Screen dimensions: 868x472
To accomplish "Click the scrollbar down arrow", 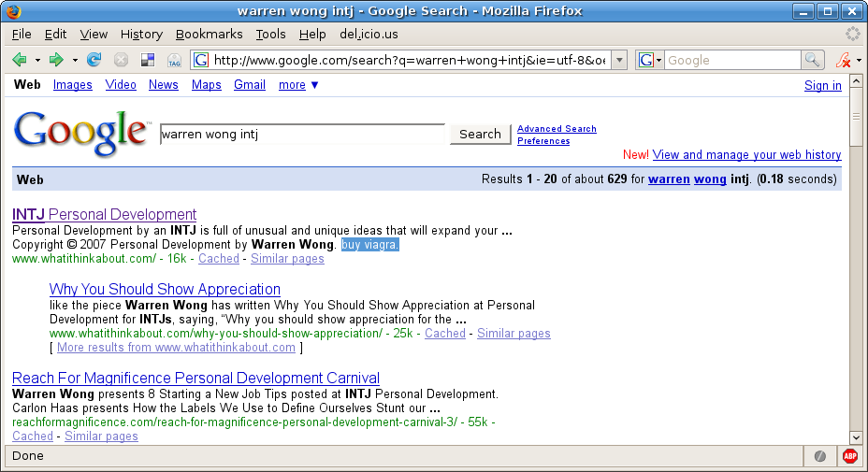I will point(856,437).
